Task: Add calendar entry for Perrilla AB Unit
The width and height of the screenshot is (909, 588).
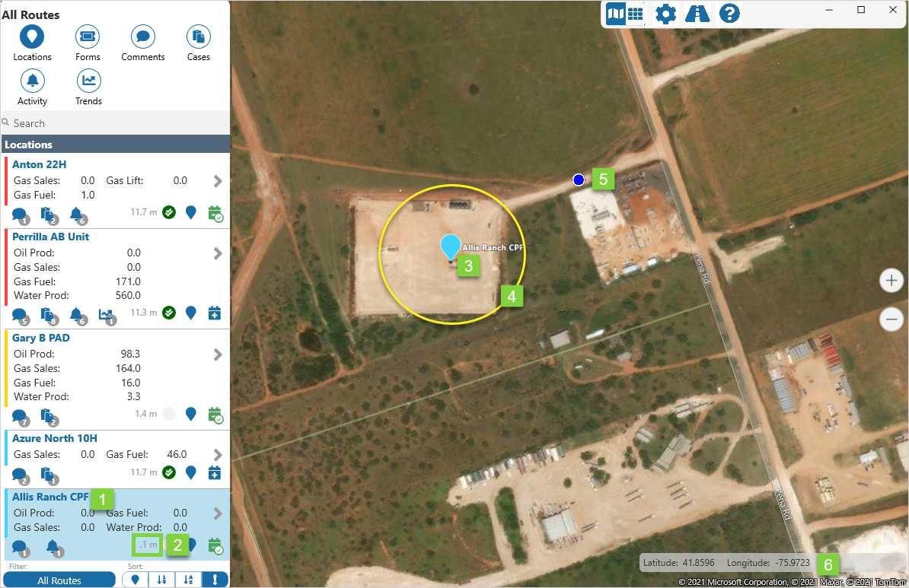Action: [x=215, y=313]
